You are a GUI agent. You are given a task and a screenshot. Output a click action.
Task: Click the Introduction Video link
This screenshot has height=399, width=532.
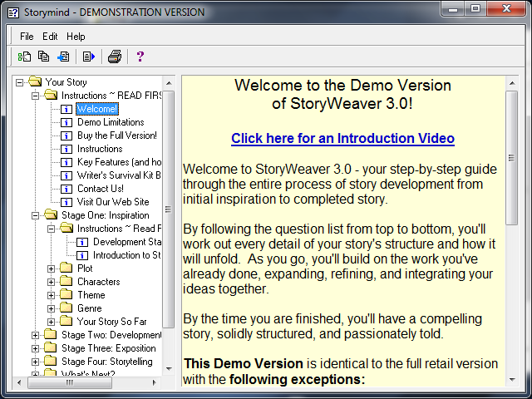pos(342,138)
